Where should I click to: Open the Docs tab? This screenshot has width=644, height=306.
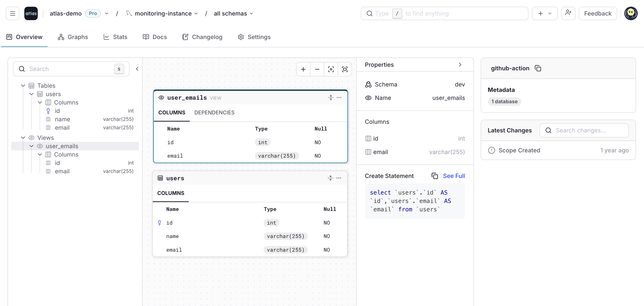155,37
